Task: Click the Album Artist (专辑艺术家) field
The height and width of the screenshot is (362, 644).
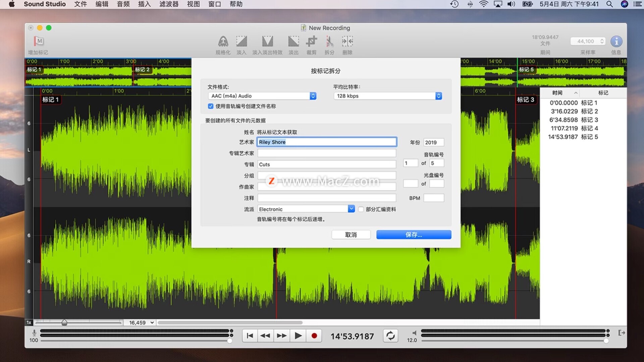Action: point(327,153)
